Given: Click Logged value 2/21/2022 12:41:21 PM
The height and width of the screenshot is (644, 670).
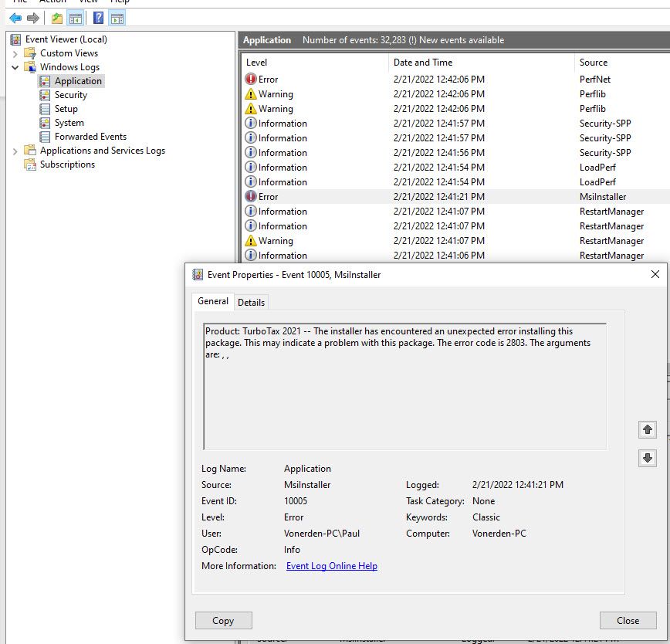Looking at the screenshot, I should pos(517,485).
